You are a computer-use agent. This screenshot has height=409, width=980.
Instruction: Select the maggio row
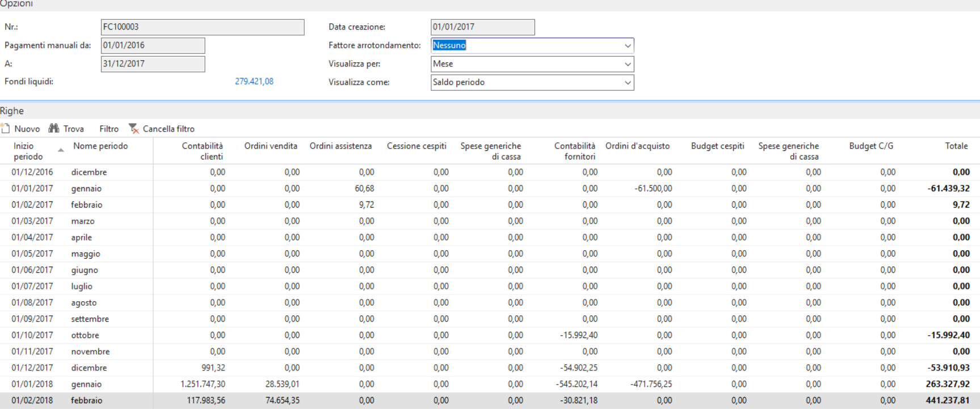coord(490,254)
